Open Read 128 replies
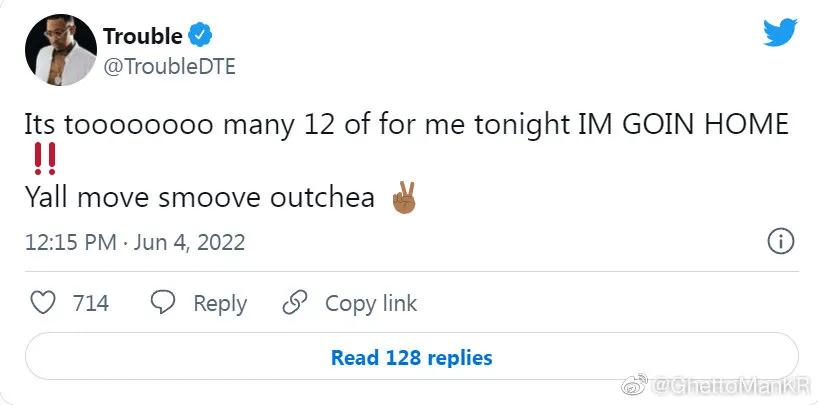818x405 pixels. (x=411, y=357)
